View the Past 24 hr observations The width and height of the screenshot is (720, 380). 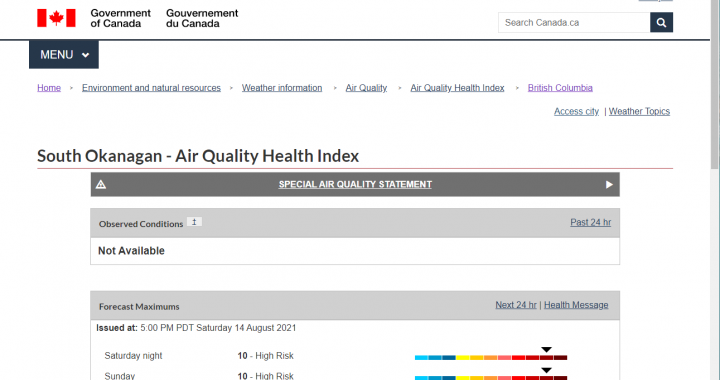click(591, 223)
